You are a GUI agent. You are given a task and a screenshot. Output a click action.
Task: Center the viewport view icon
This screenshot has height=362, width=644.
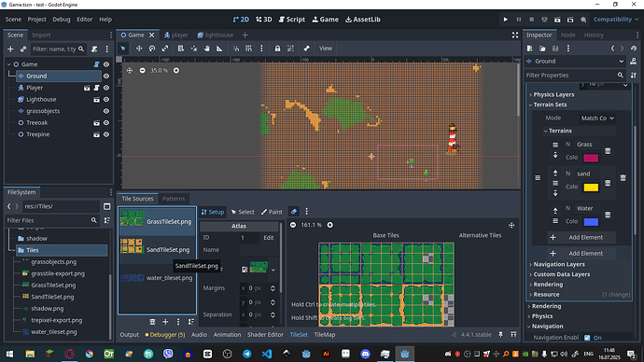[130, 71]
